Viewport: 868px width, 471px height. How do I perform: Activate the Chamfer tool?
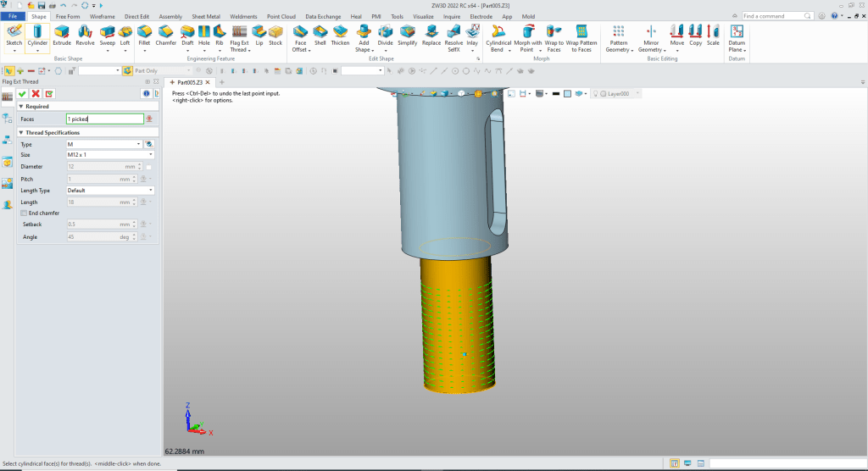point(165,35)
